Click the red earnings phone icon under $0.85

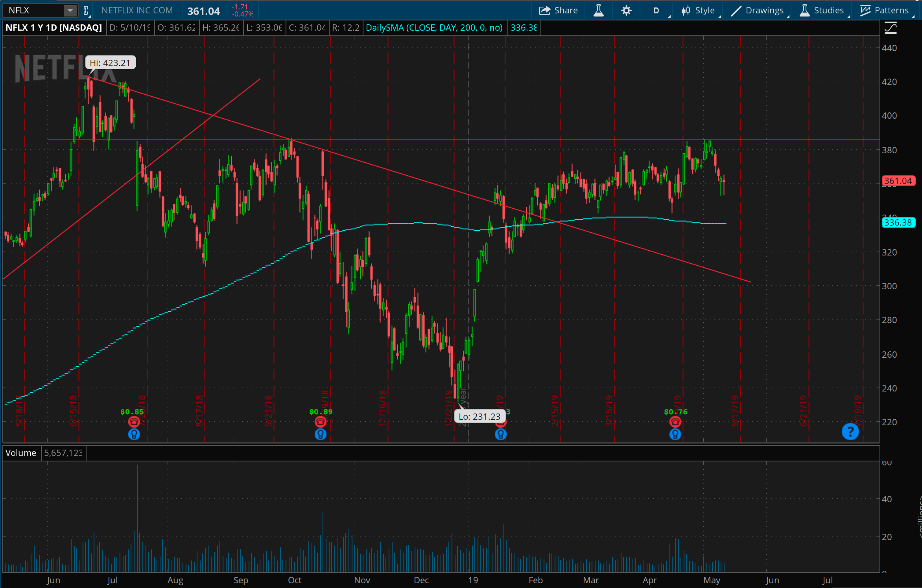[x=134, y=422]
